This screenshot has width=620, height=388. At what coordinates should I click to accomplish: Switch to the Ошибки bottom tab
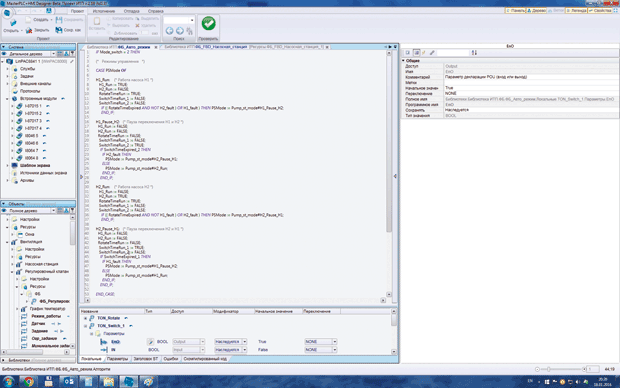[x=171, y=359]
